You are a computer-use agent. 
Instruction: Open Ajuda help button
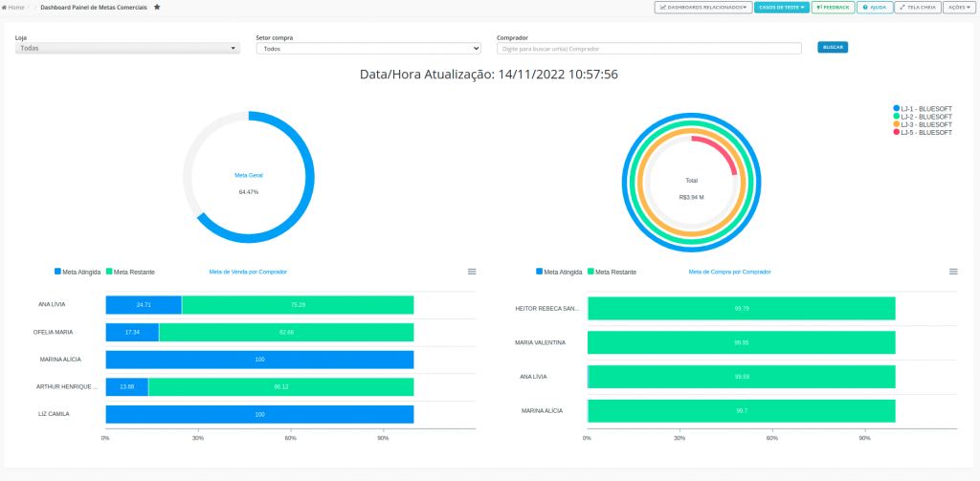pyautogui.click(x=875, y=8)
